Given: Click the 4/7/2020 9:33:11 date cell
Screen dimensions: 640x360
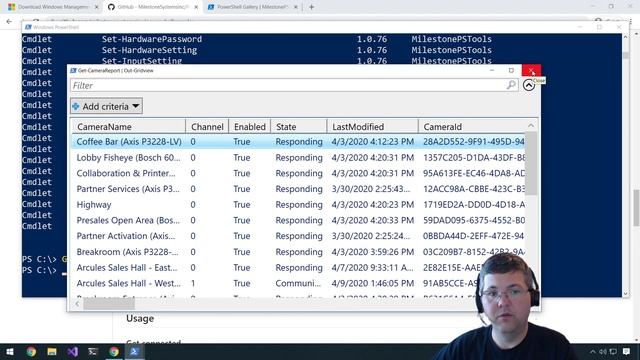Looking at the screenshot, I should pyautogui.click(x=372, y=268).
